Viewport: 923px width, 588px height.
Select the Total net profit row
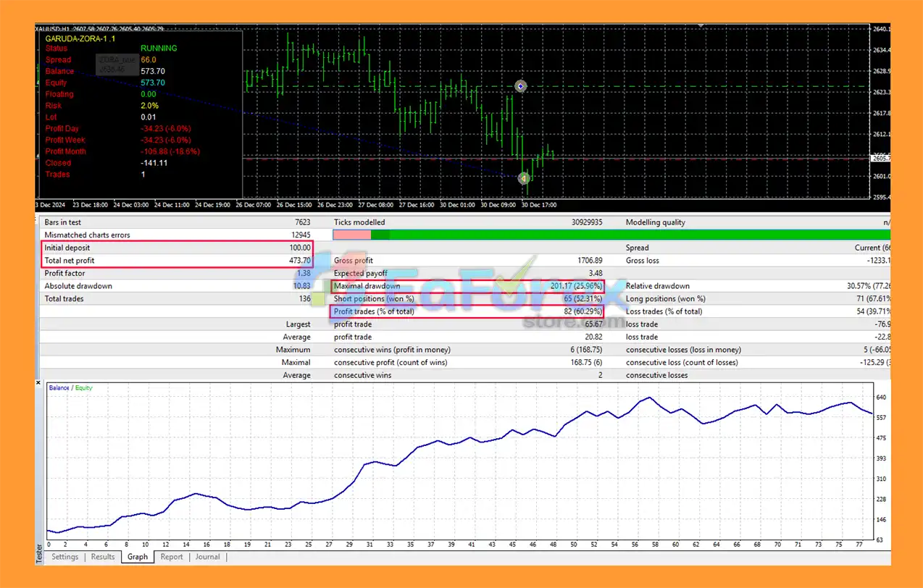pos(177,261)
